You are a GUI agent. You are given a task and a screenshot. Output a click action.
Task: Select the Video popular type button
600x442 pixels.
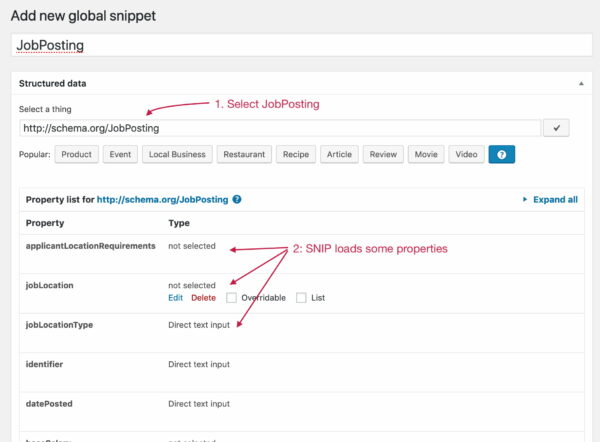coord(466,154)
